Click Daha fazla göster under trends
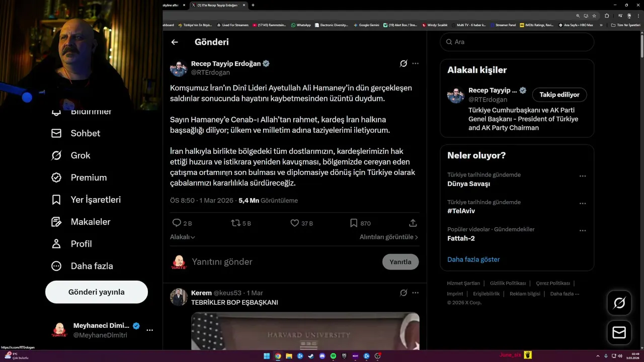 [x=473, y=259]
